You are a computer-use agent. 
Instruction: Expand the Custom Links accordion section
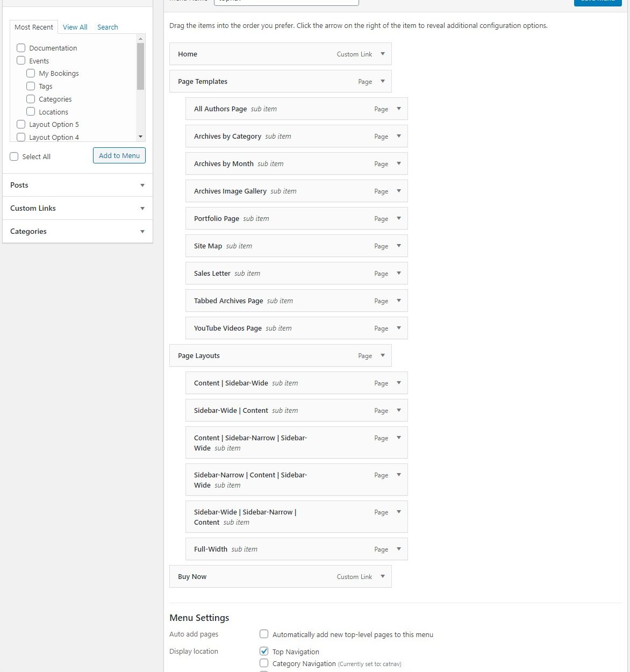[78, 208]
